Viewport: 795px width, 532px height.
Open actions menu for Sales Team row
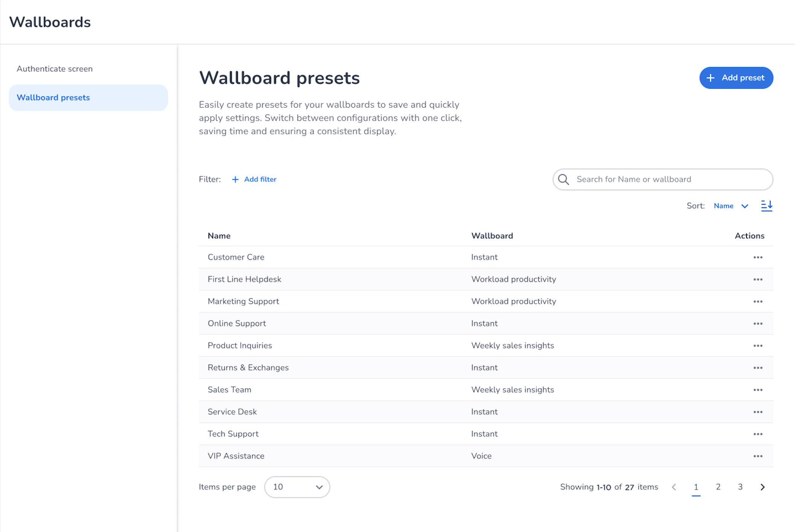[x=758, y=390]
